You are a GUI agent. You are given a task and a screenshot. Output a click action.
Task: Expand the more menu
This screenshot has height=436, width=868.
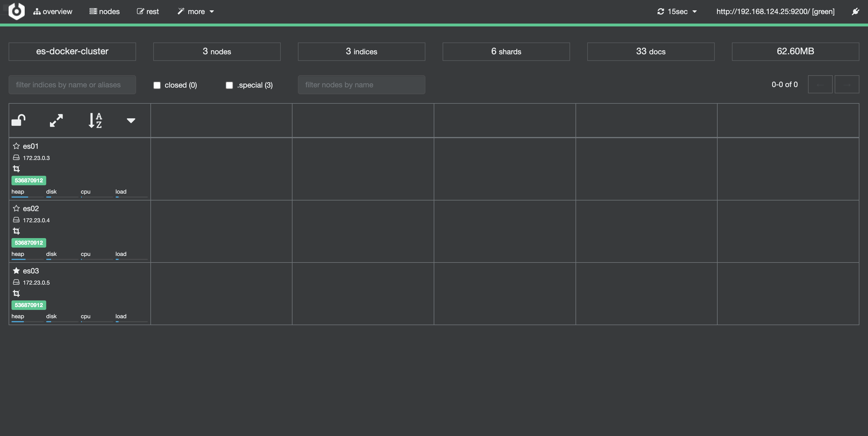pos(196,11)
